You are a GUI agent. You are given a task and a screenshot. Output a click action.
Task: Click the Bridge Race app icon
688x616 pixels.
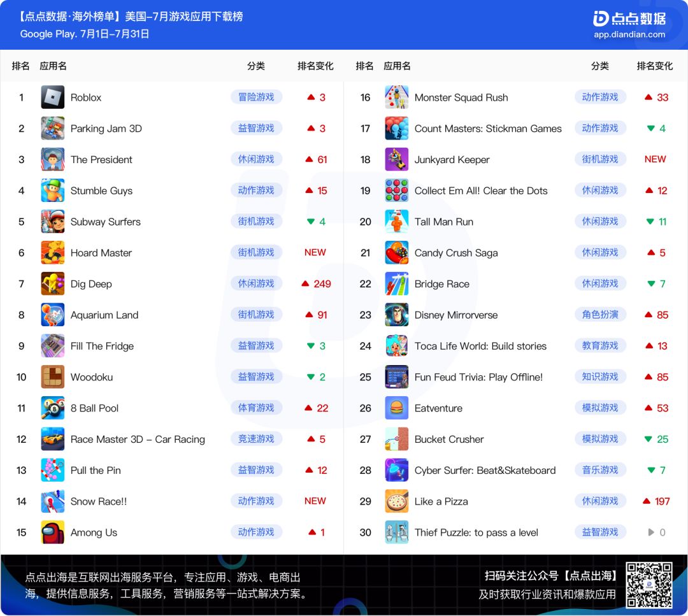pyautogui.click(x=397, y=283)
